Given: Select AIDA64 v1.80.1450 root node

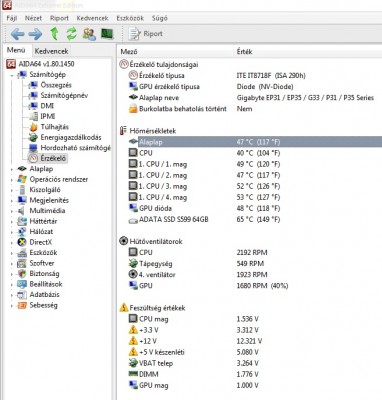Looking at the screenshot, I should point(40,64).
